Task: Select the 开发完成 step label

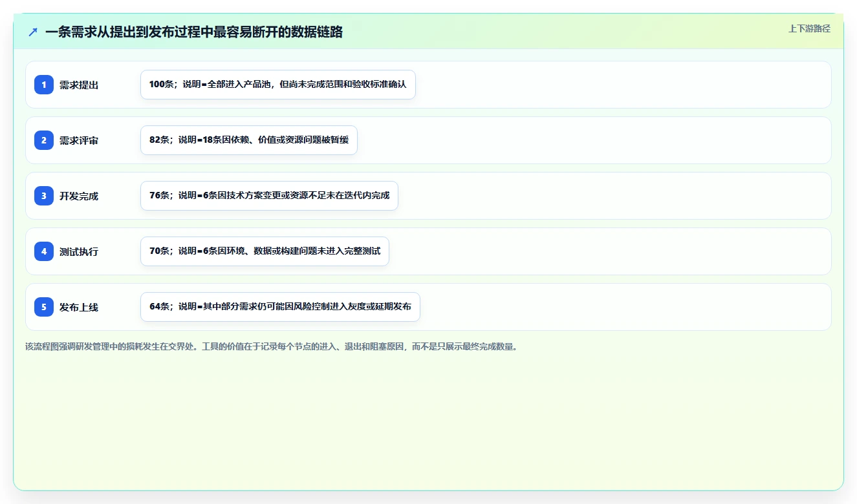Action: point(79,196)
